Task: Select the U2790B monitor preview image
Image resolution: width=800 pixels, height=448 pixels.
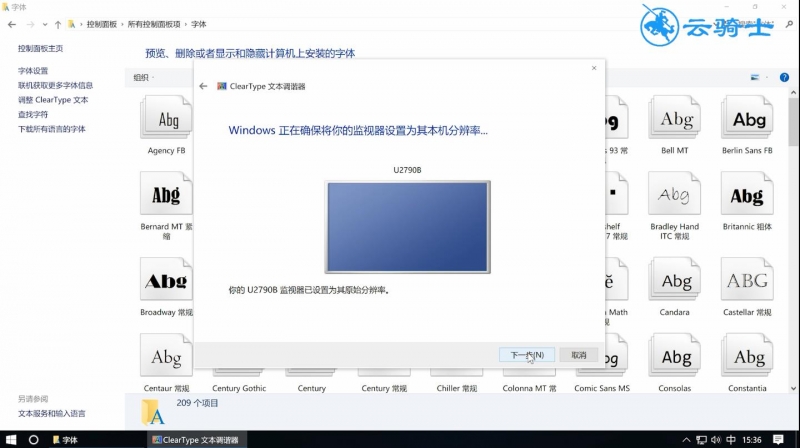Action: coord(407,227)
